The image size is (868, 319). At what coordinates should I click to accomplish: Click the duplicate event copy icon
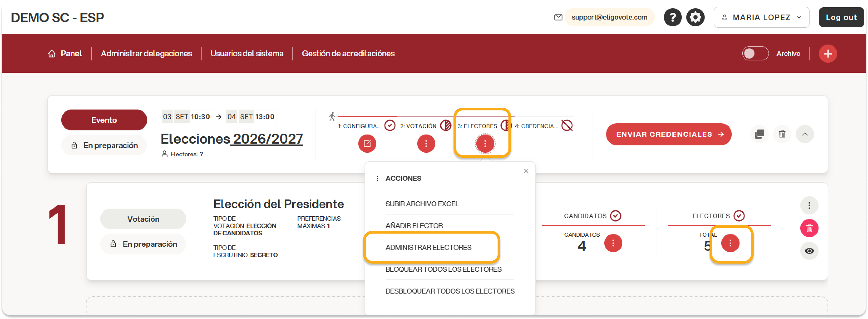click(x=759, y=134)
